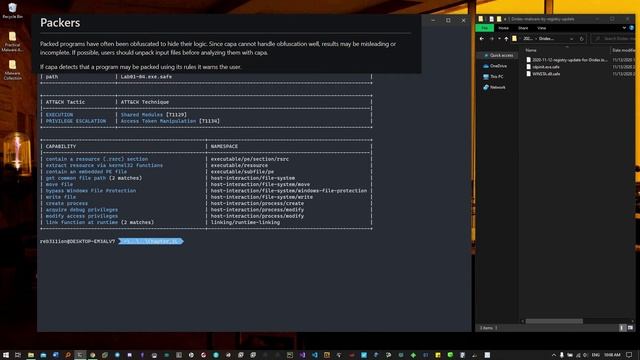Refresh the File Explorer folder view
Viewport: 640px width, 360px height.
pos(582,39)
